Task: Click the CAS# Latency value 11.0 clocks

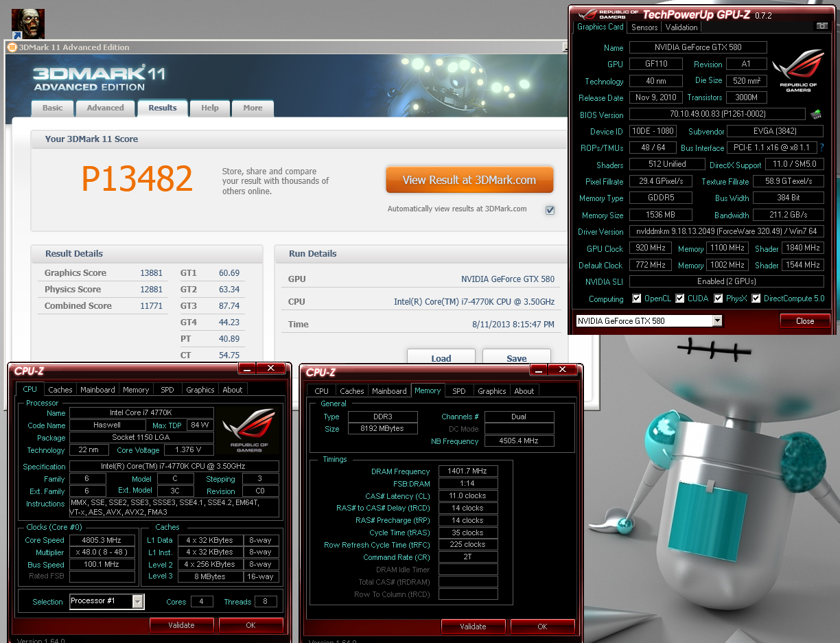Action: pos(468,495)
